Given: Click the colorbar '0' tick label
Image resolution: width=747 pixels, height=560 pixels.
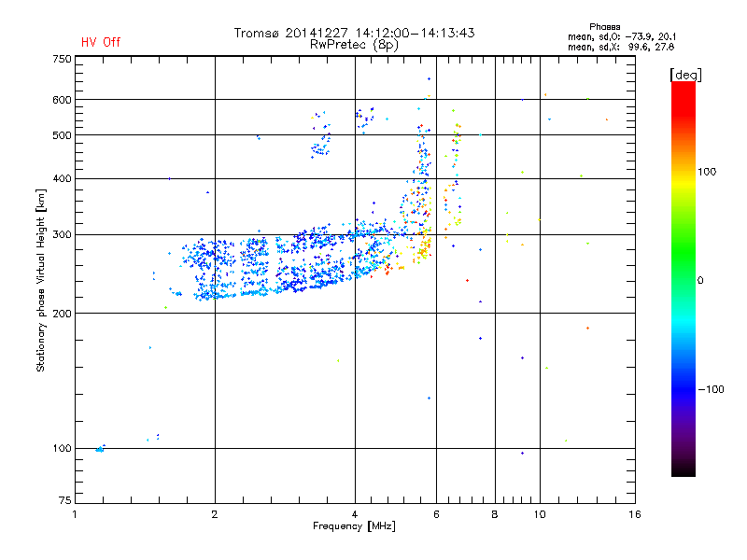Looking at the screenshot, I should click(700, 281).
